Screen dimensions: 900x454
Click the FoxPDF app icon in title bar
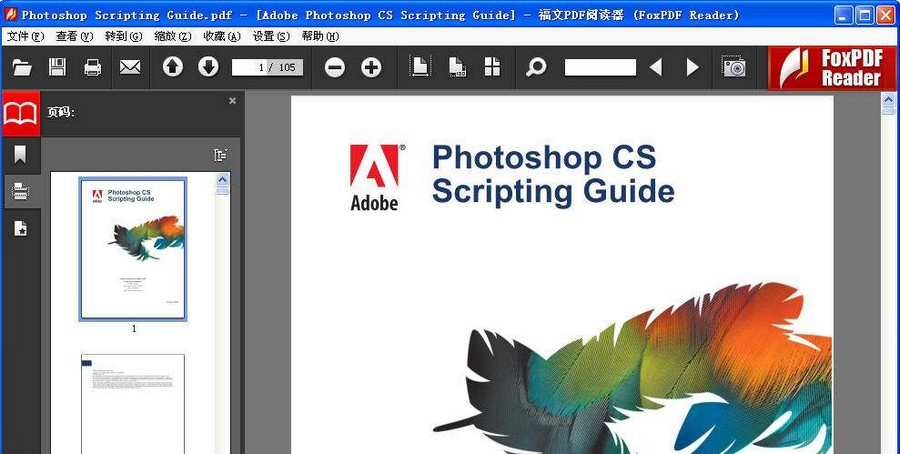11,14
